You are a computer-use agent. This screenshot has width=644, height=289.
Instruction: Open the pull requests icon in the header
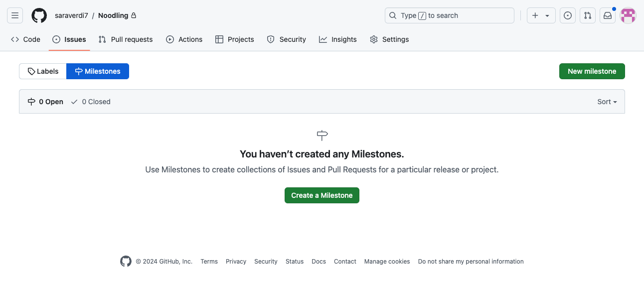587,15
